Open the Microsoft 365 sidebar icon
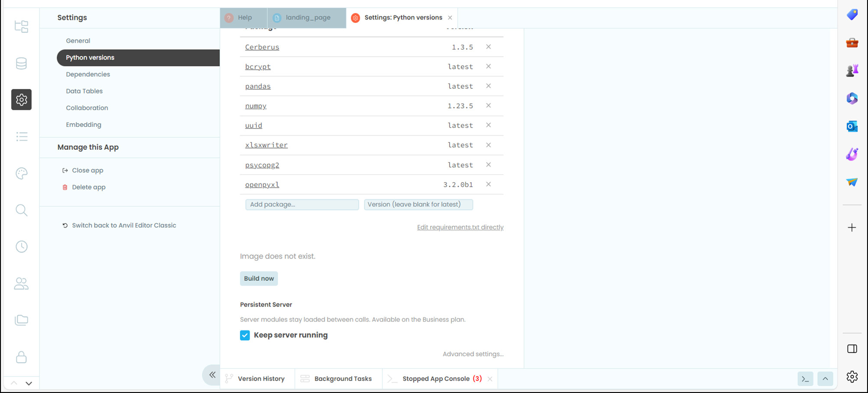 852,98
